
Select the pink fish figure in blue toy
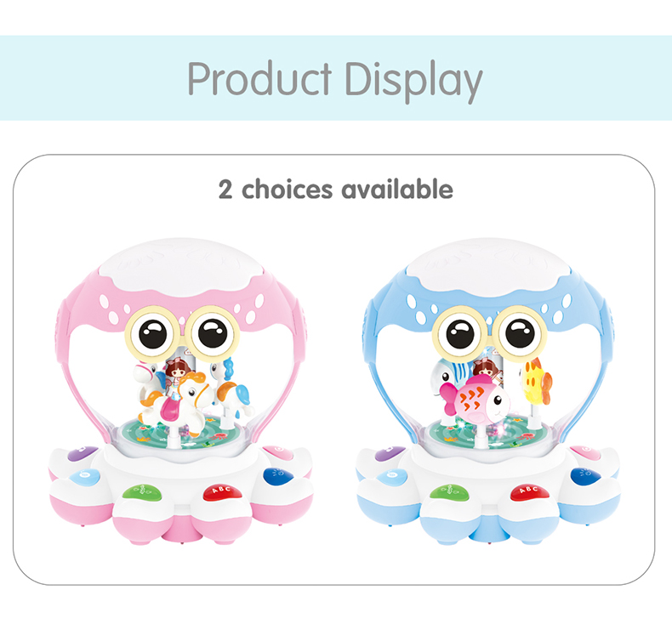coord(475,400)
